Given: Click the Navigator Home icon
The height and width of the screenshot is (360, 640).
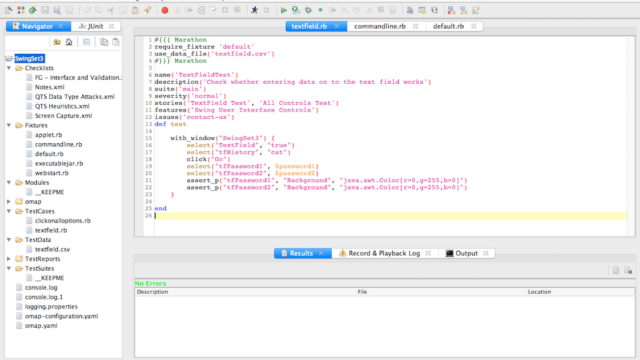Looking at the screenshot, I should pyautogui.click(x=69, y=42).
